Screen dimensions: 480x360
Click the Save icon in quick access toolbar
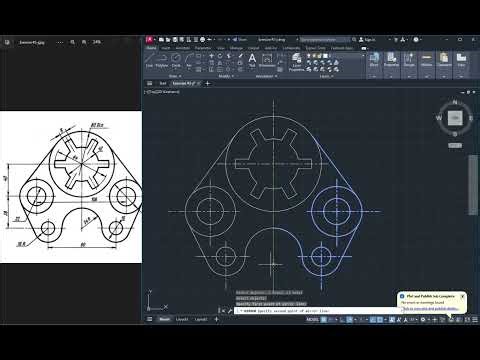(x=175, y=40)
